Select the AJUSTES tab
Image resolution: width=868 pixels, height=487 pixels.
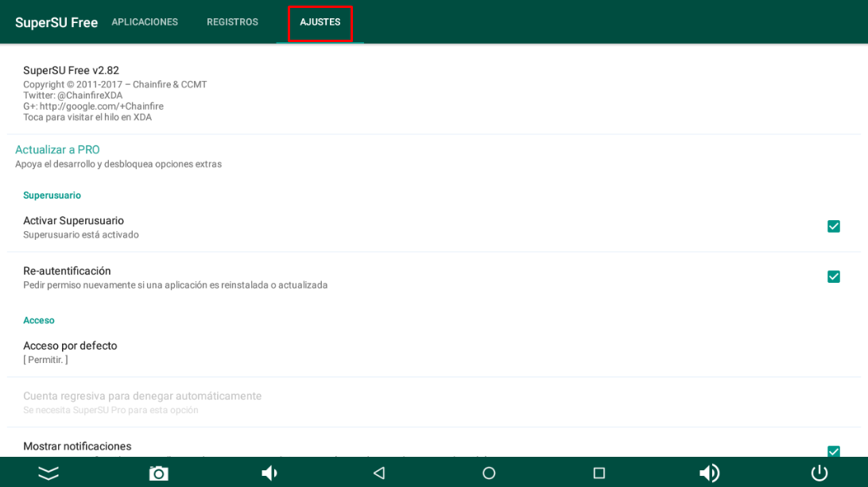click(x=320, y=22)
